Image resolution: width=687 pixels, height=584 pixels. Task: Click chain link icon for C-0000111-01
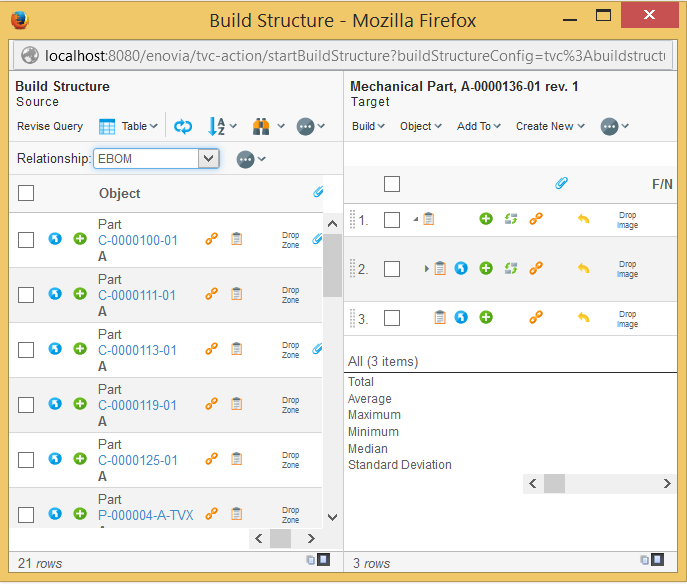(211, 294)
